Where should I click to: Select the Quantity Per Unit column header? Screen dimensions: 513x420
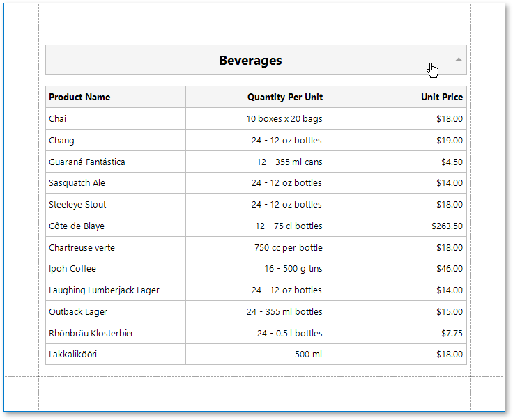[284, 98]
